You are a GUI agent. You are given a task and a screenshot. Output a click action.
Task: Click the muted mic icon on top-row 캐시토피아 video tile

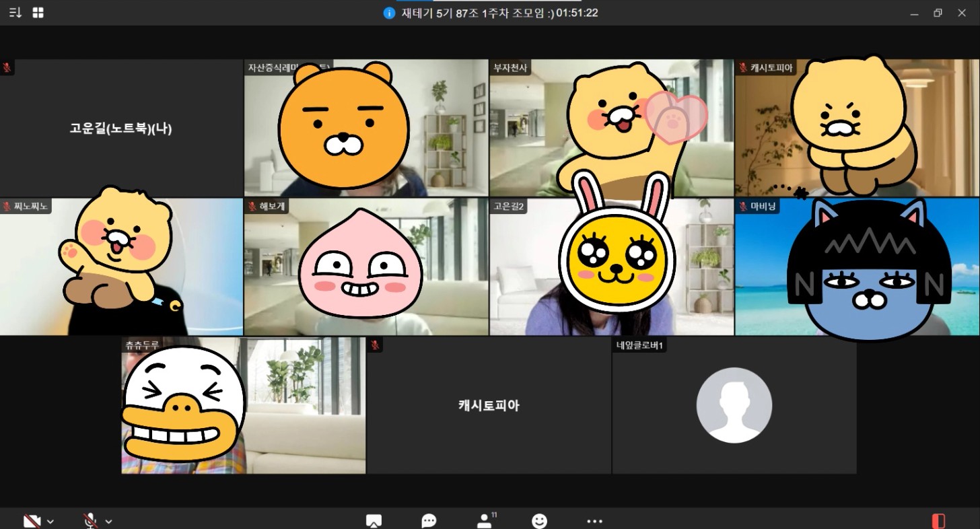click(x=743, y=67)
